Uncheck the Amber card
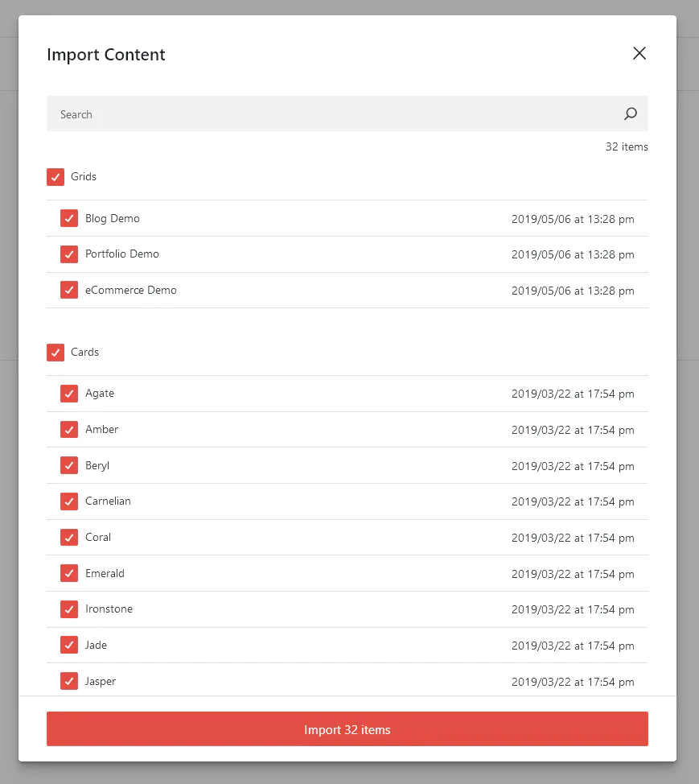 [69, 429]
